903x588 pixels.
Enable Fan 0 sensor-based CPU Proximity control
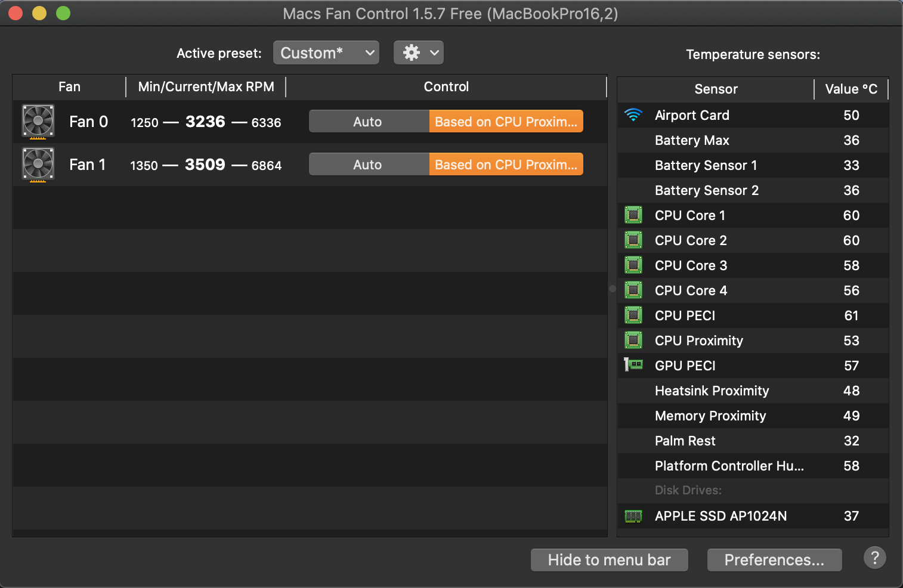tap(506, 122)
